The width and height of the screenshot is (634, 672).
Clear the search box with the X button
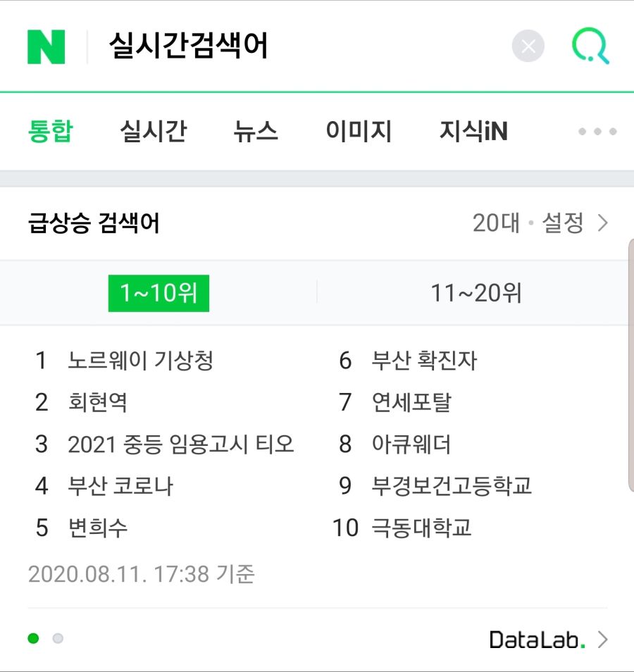click(528, 46)
